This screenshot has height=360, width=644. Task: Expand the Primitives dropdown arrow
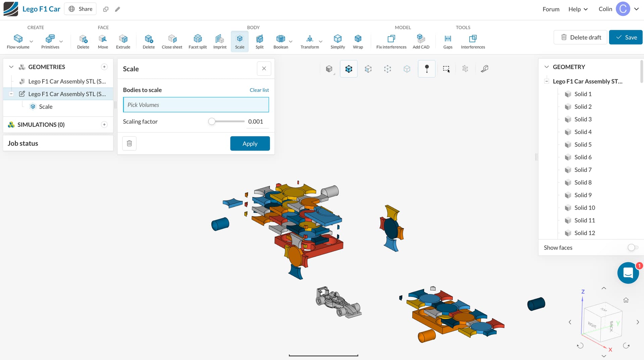(x=61, y=42)
